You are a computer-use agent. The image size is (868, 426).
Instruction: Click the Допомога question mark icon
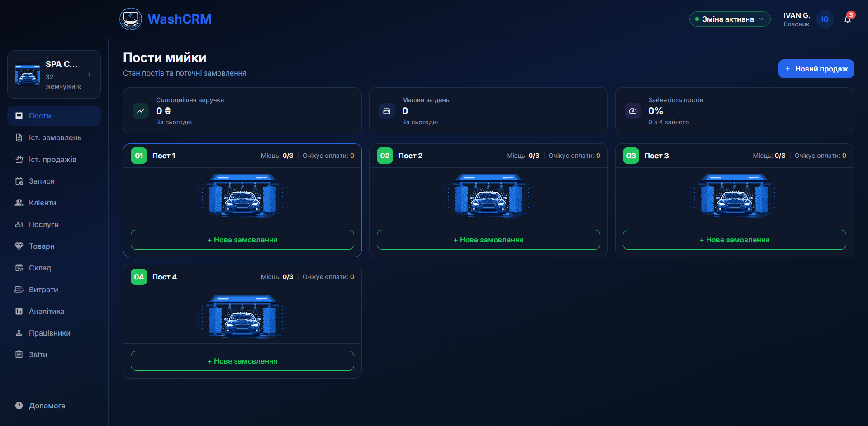(19, 406)
